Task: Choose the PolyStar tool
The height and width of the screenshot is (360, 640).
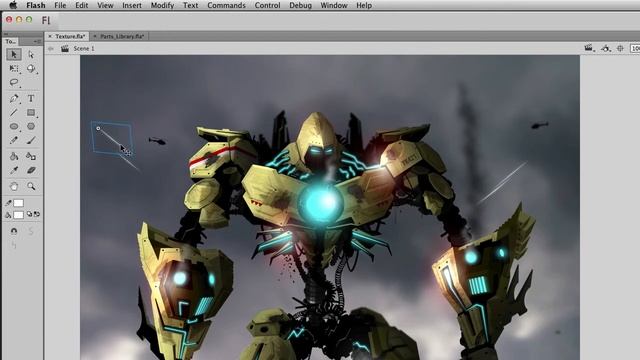Action: pyautogui.click(x=31, y=126)
